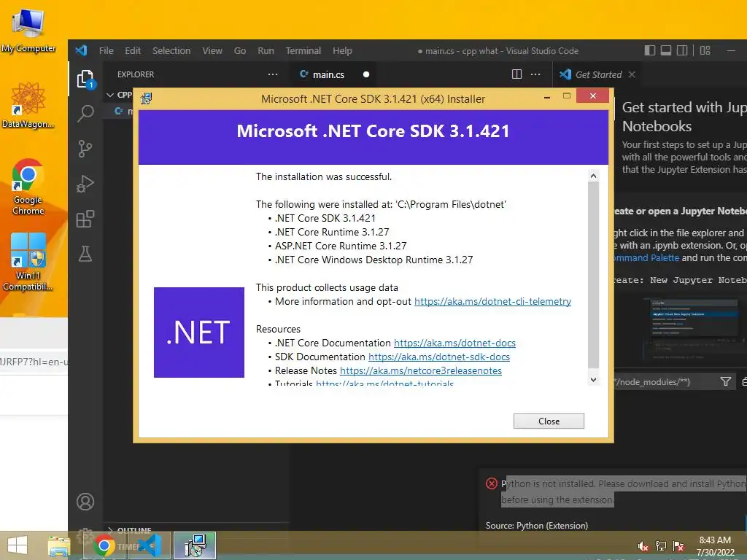Open the Selection menu

tap(171, 50)
